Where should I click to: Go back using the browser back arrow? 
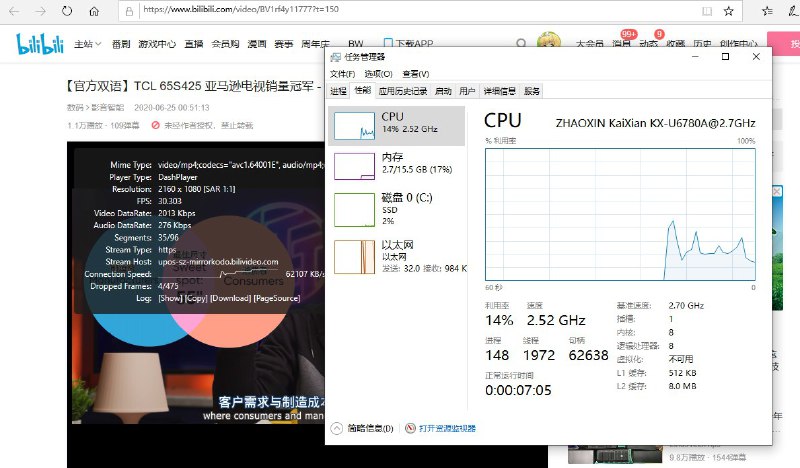point(14,11)
